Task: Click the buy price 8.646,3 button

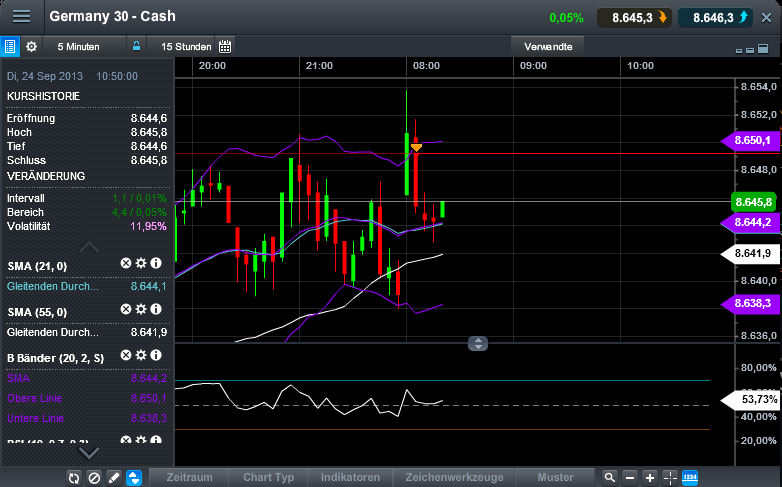Action: [716, 18]
